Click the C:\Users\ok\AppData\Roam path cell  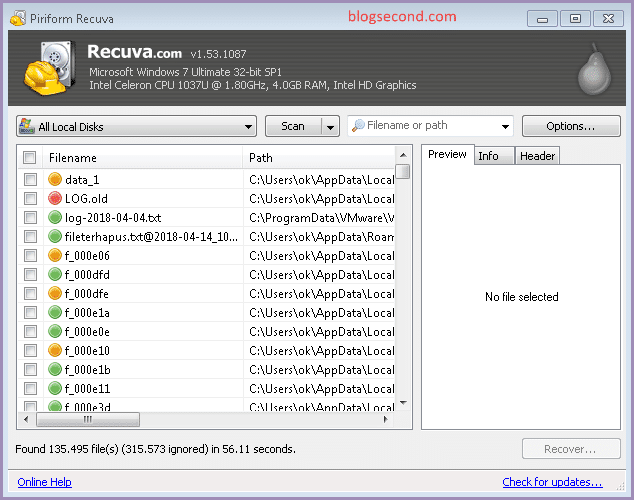click(321, 236)
